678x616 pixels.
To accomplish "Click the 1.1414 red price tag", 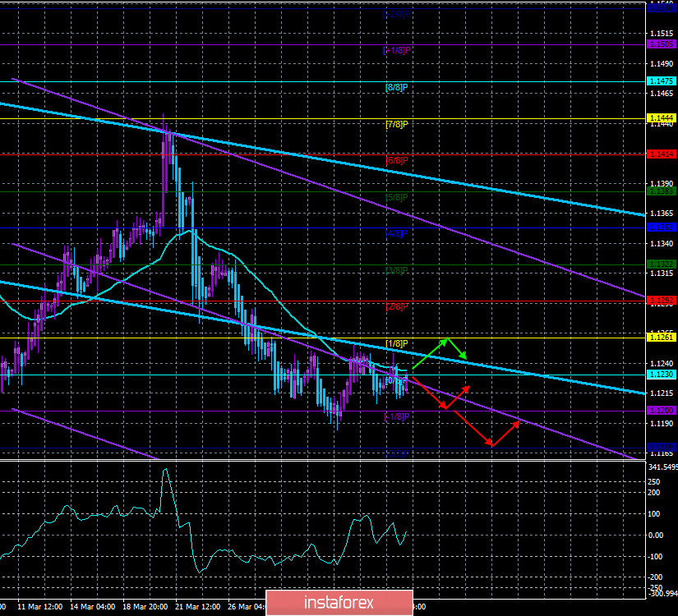I will [661, 154].
